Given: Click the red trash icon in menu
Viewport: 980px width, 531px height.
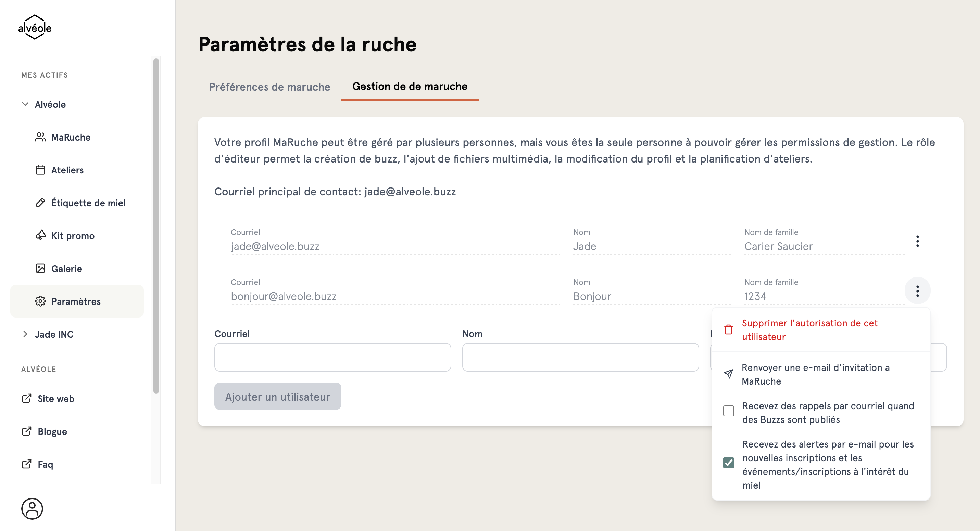Looking at the screenshot, I should click(728, 329).
